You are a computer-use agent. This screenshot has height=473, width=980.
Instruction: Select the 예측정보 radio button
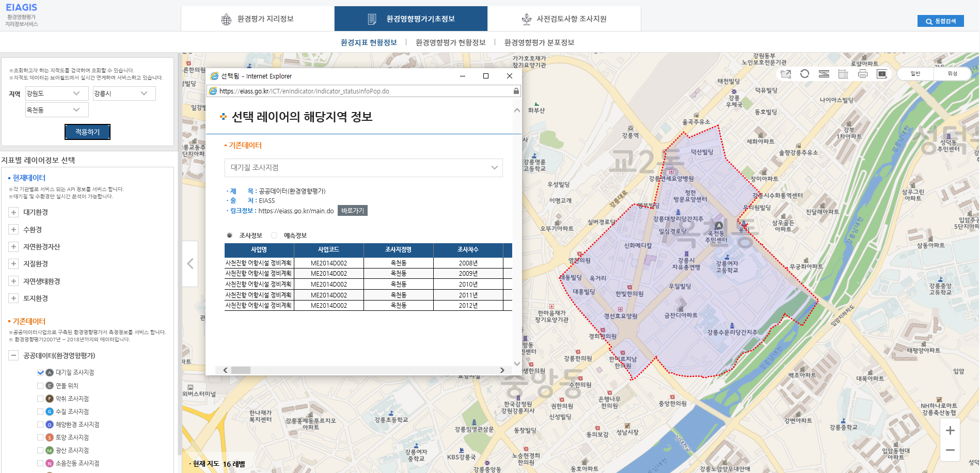pyautogui.click(x=274, y=235)
